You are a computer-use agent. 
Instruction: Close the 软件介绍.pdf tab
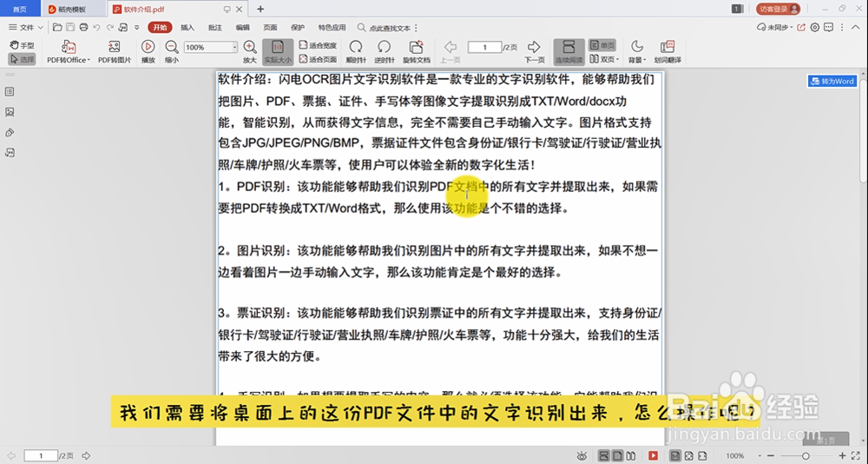point(240,9)
